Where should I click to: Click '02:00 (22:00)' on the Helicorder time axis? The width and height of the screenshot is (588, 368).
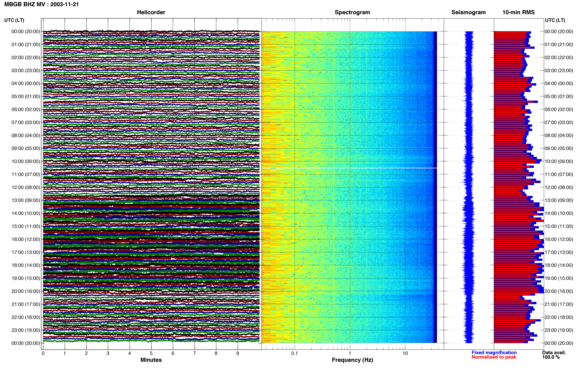pos(26,57)
